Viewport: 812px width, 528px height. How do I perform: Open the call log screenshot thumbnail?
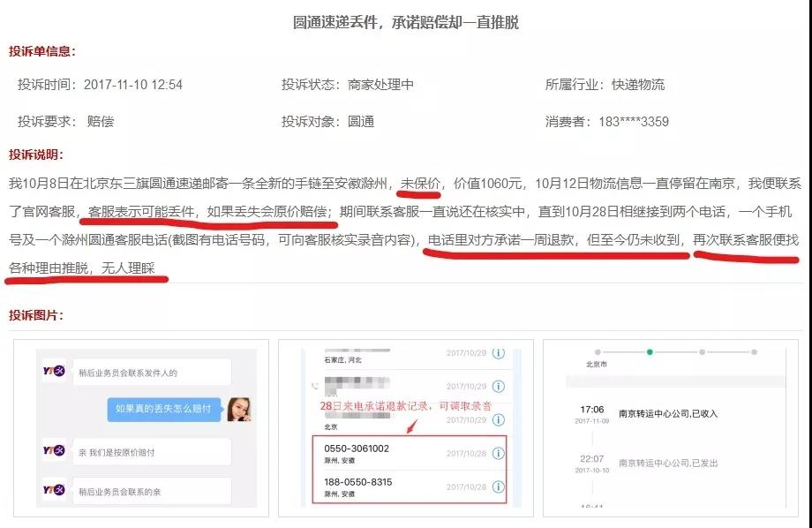406,428
